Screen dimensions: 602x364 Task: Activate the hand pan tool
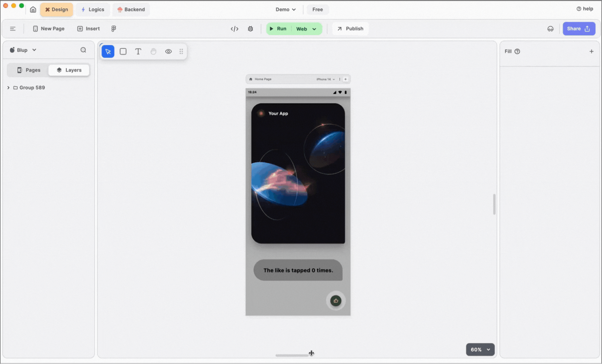click(153, 52)
